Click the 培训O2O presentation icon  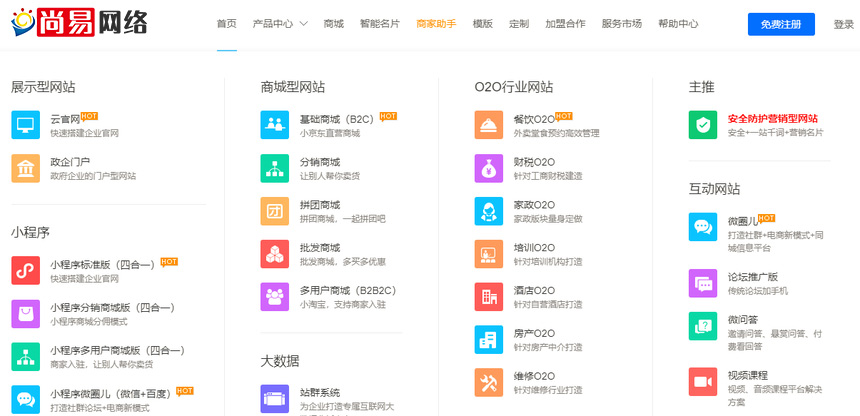point(489,254)
